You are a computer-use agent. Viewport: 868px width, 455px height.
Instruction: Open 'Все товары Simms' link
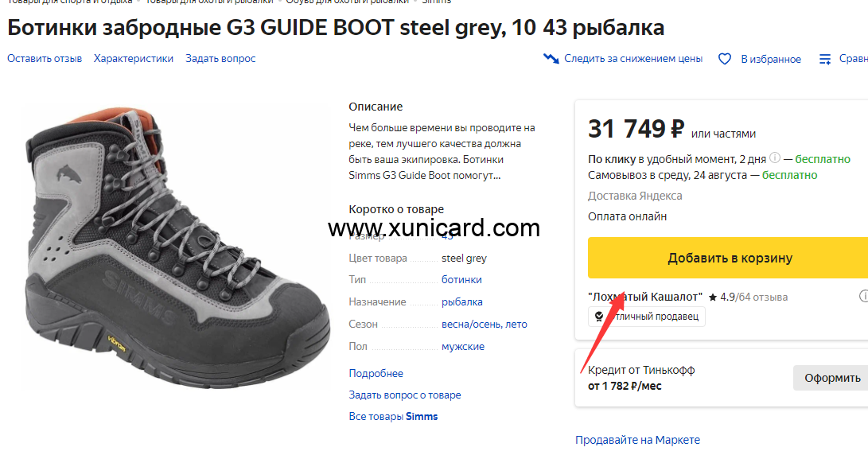point(393,416)
